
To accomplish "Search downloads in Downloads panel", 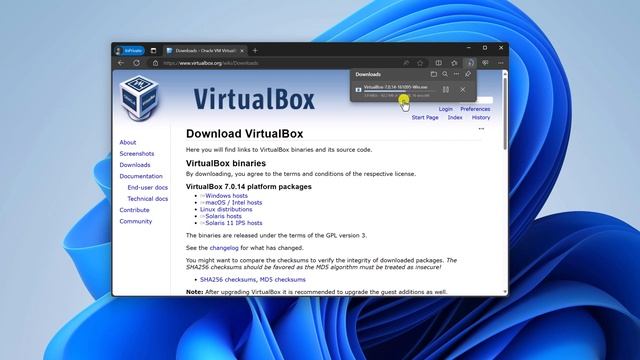I will point(445,74).
